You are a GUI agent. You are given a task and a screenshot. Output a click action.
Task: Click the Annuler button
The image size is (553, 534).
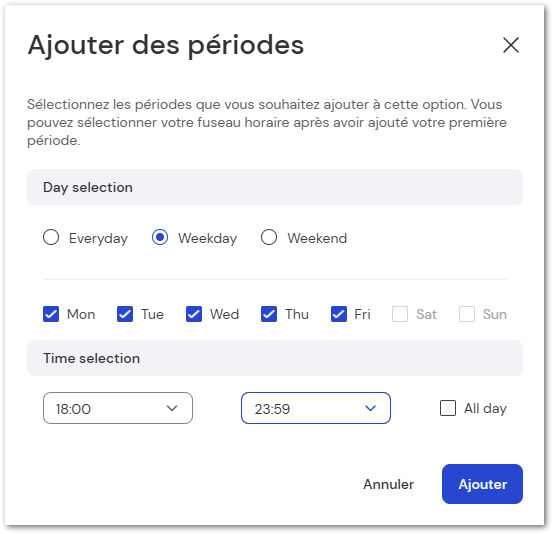coord(389,484)
